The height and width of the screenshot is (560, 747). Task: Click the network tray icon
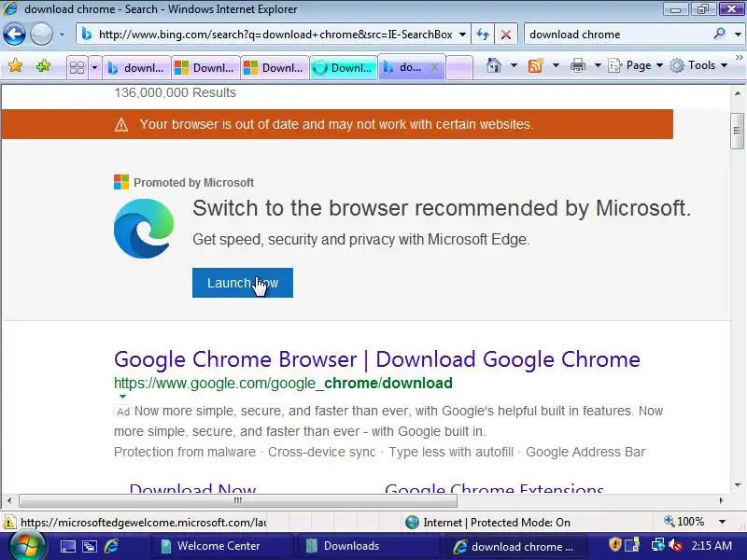tap(658, 544)
